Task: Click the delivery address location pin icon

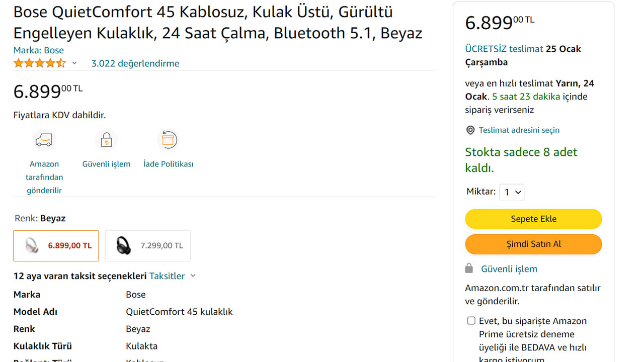Action: [x=470, y=130]
